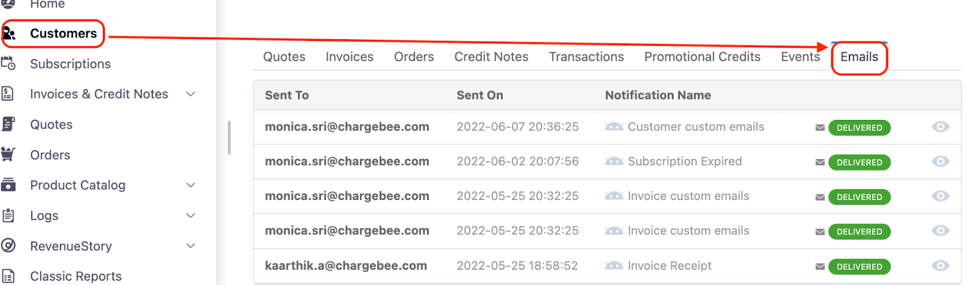Click the Orders cart icon
This screenshot has height=285, width=980.
click(8, 155)
